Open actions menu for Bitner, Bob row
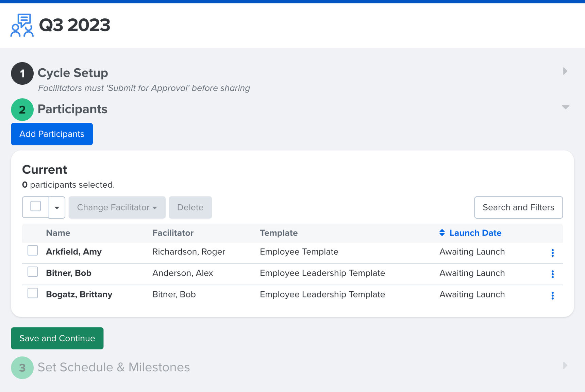Screen dimensions: 585x392 tap(553, 274)
